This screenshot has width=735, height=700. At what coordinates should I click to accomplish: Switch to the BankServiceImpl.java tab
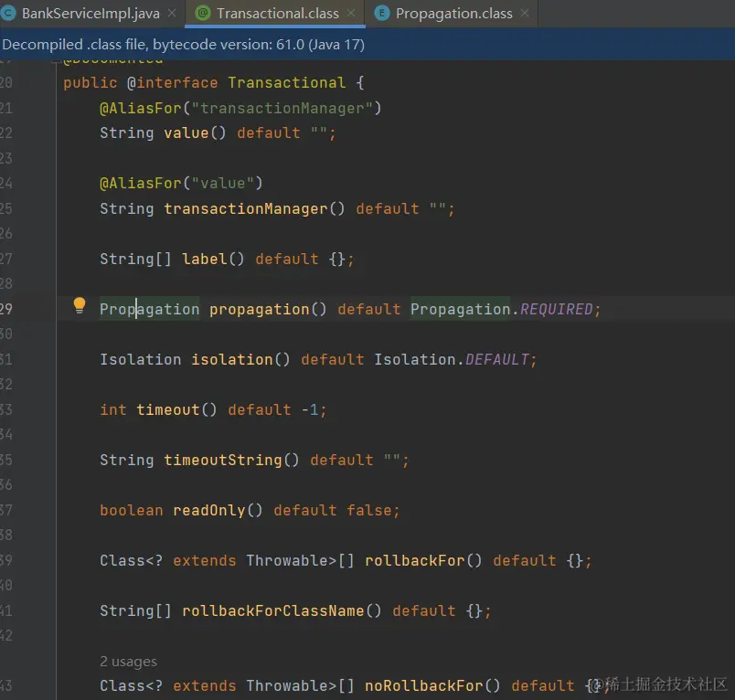91,14
